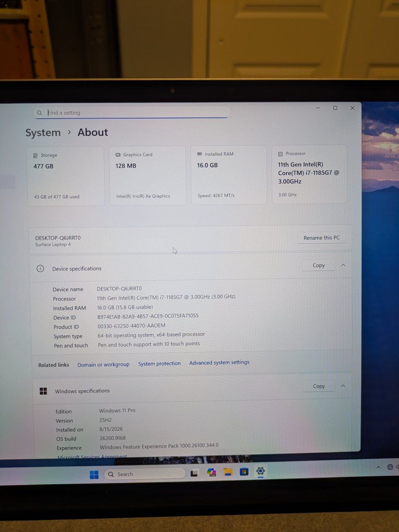Click the Graphics Card icon
The width and height of the screenshot is (399, 532).
point(118,155)
